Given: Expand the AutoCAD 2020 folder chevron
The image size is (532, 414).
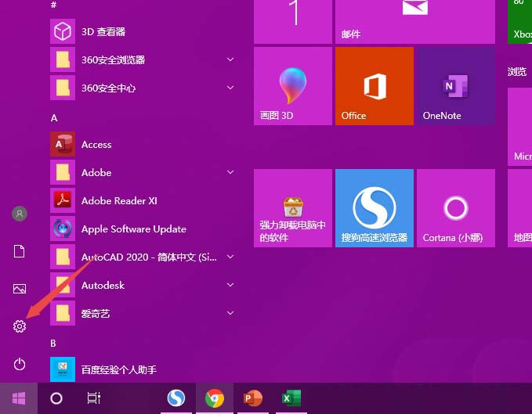Looking at the screenshot, I should point(230,257).
